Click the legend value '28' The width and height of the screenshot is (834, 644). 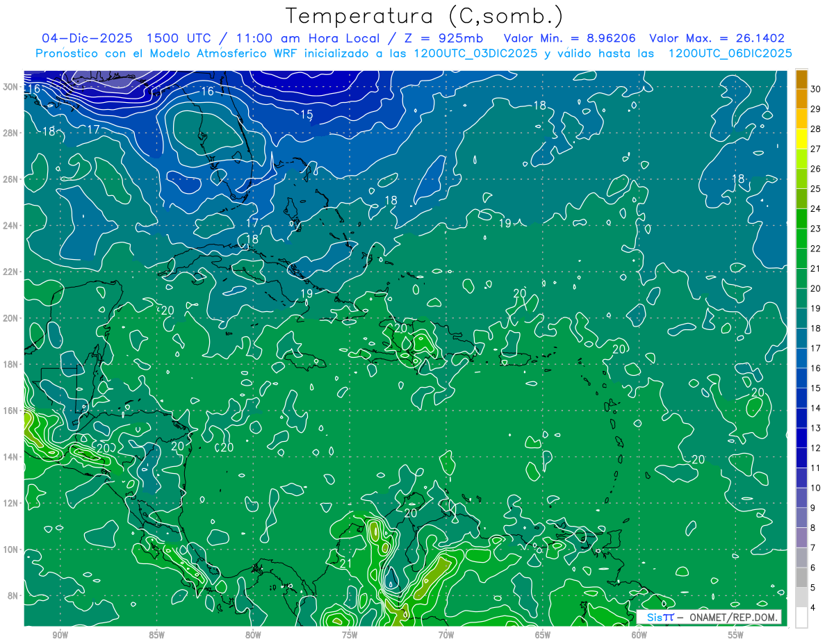click(x=815, y=129)
